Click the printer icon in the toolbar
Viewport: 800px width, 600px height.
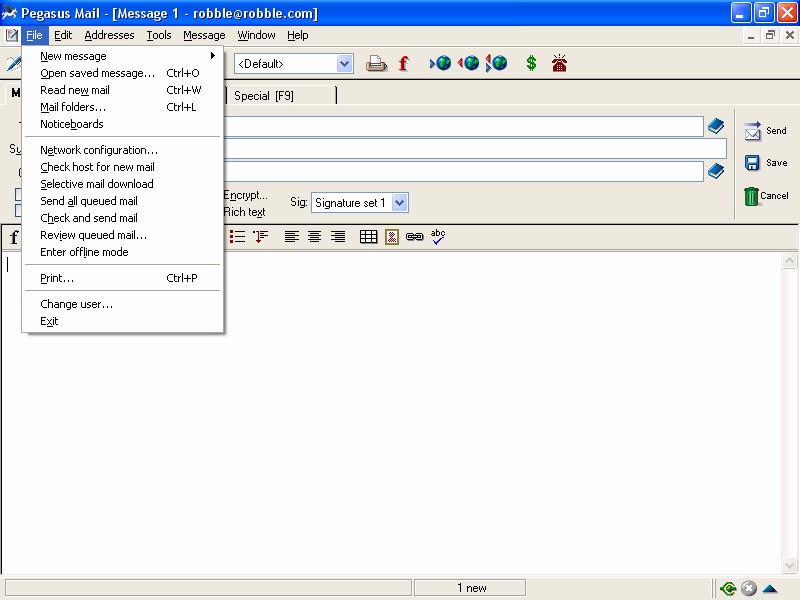376,63
